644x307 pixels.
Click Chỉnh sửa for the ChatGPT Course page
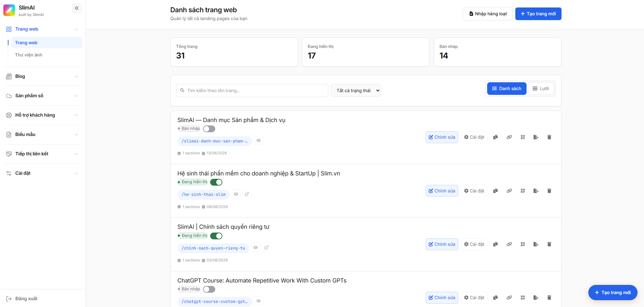442,297
